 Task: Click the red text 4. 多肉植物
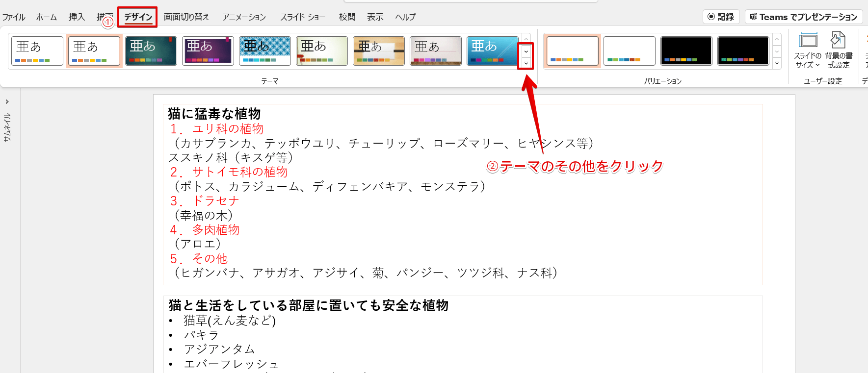click(x=205, y=230)
